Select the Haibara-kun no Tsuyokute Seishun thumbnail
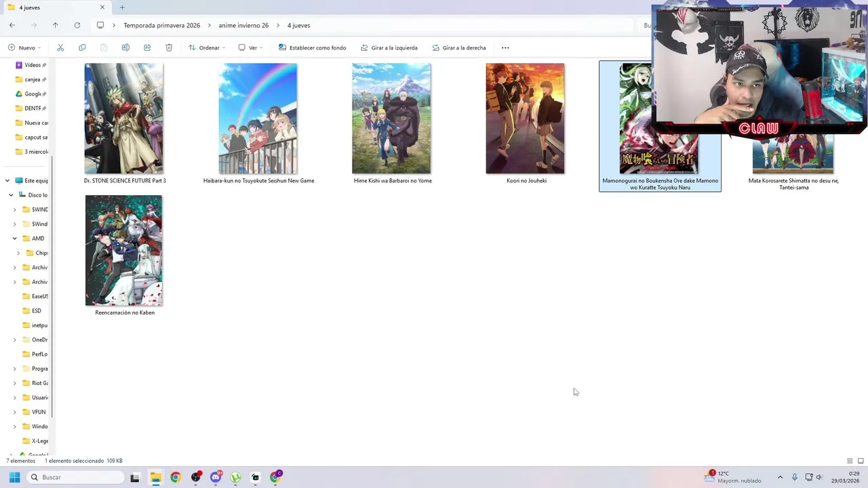This screenshot has width=868, height=488. [258, 119]
